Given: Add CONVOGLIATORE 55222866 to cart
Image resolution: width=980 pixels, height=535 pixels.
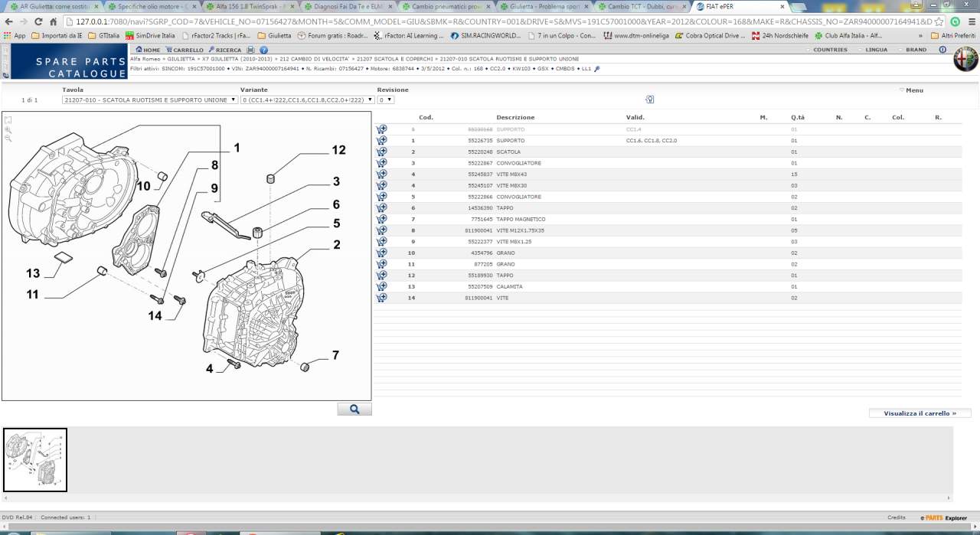Looking at the screenshot, I should pyautogui.click(x=381, y=197).
